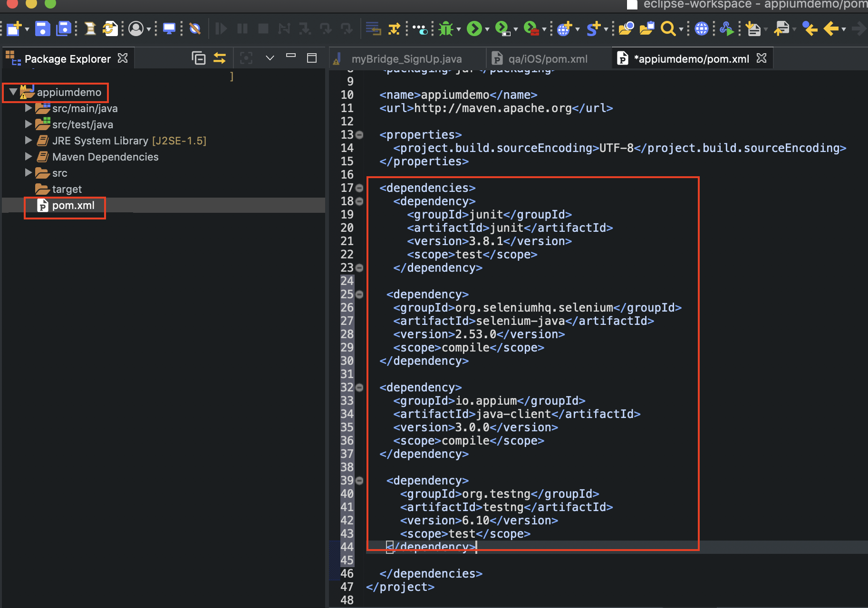The width and height of the screenshot is (868, 608).
Task: Open Package Explorer view menu chevron
Action: coord(270,58)
